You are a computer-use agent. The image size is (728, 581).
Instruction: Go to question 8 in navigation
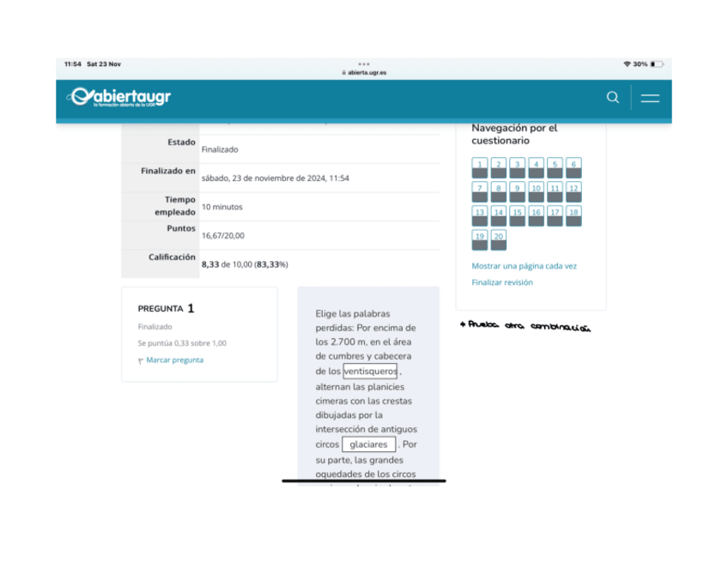click(498, 192)
